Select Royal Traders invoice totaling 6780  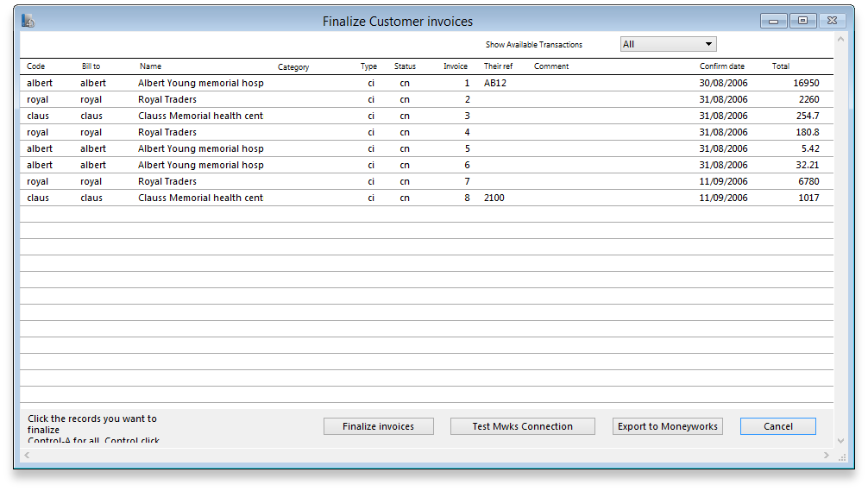coord(345,182)
